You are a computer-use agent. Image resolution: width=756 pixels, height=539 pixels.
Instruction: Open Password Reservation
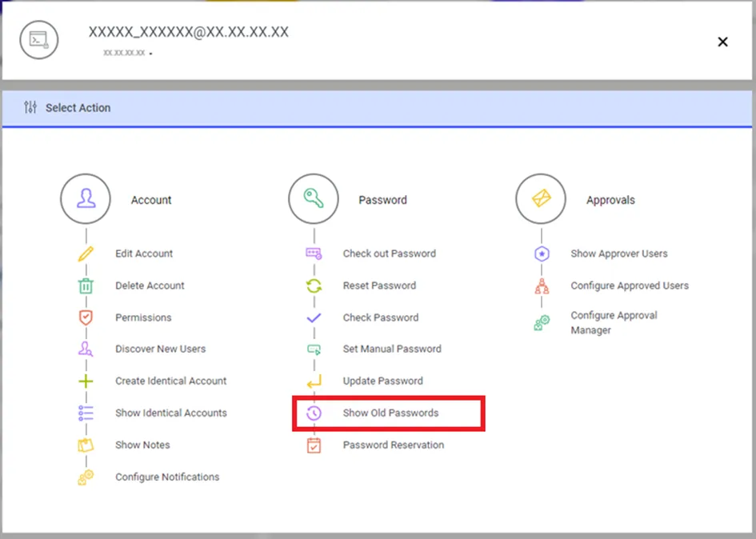pos(394,445)
